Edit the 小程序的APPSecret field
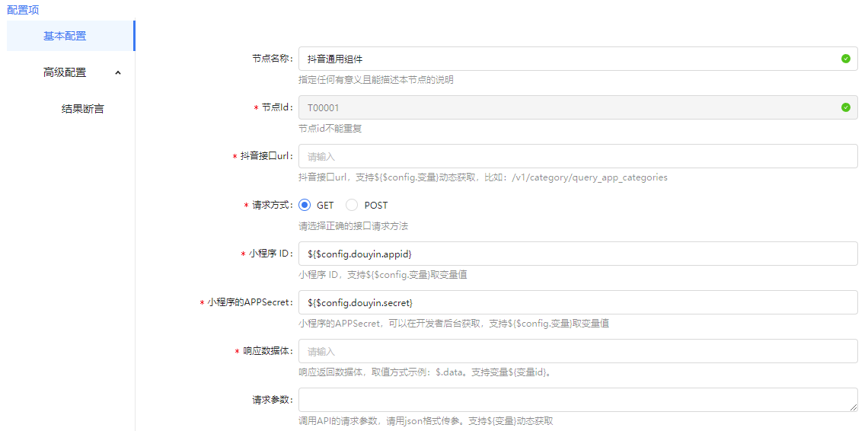 click(x=577, y=302)
